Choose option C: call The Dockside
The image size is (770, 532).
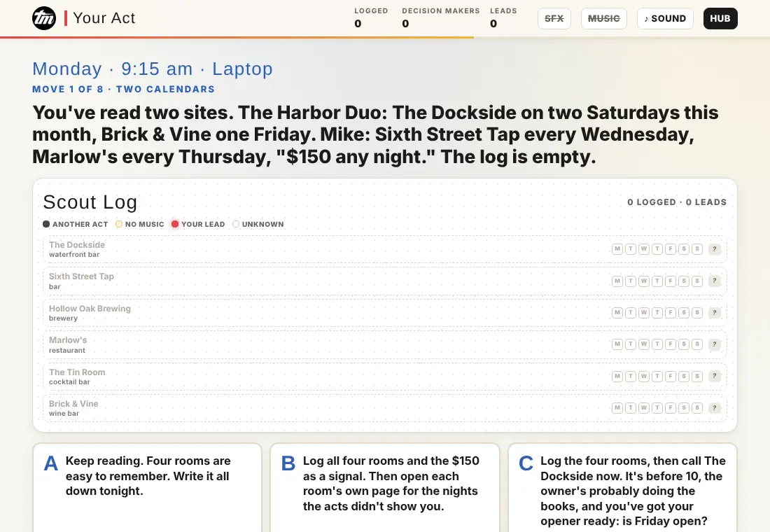[623, 487]
